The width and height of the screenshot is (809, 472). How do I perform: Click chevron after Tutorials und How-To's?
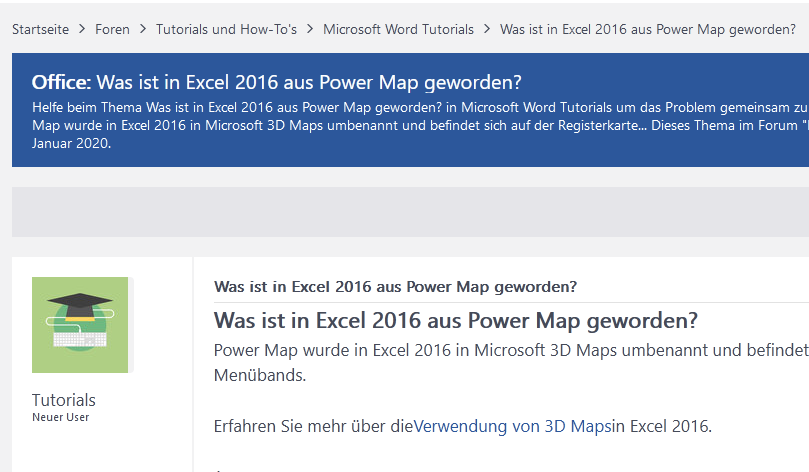pyautogui.click(x=310, y=29)
